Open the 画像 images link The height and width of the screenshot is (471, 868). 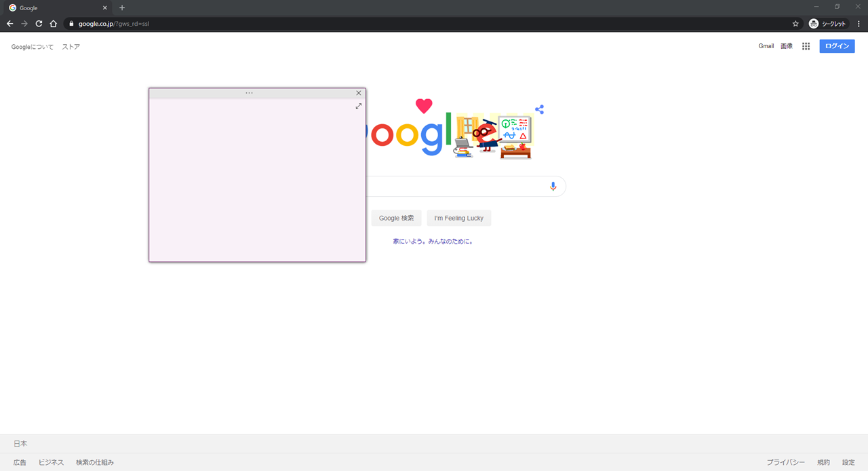[787, 46]
